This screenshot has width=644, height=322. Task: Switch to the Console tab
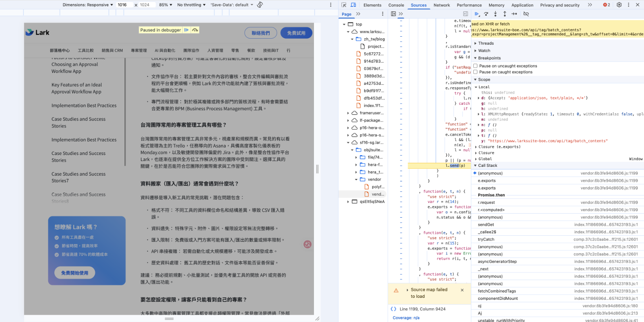[396, 5]
